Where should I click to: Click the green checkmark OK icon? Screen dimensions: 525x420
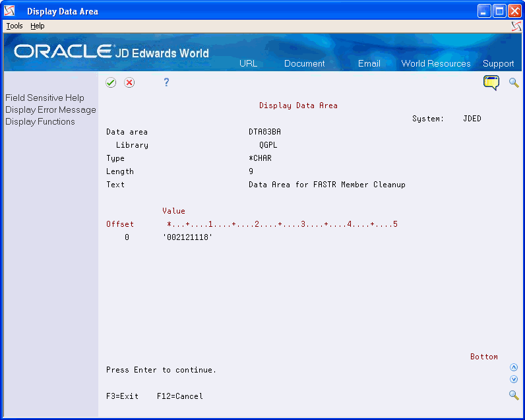point(111,82)
